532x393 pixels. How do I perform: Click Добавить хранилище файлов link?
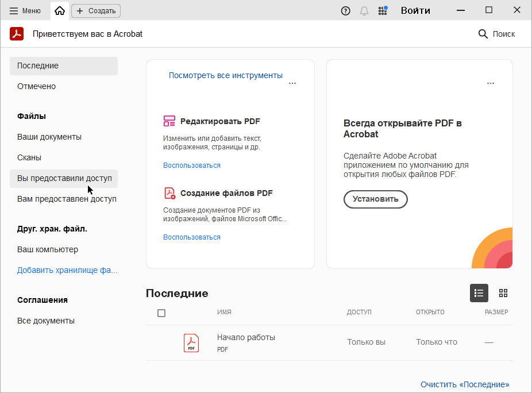[67, 270]
